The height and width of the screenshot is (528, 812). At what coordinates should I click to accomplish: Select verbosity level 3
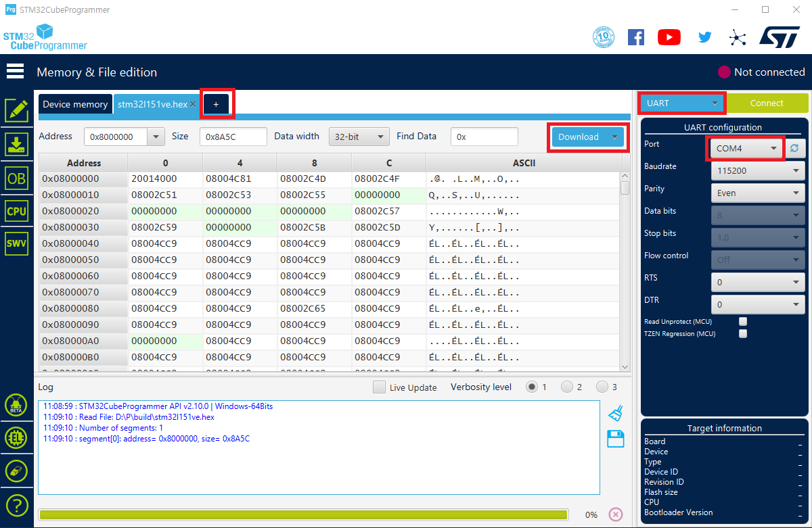click(x=602, y=387)
